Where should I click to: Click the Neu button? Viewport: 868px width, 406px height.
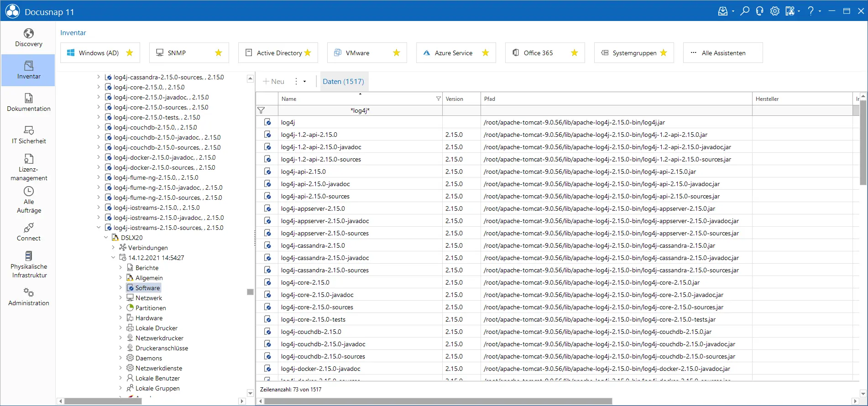273,82
